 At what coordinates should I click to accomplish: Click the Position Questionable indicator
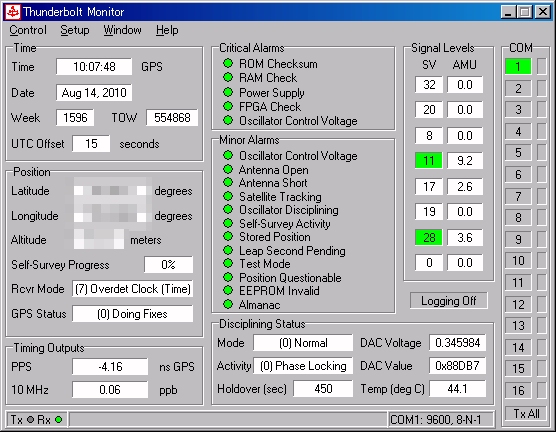(x=228, y=277)
